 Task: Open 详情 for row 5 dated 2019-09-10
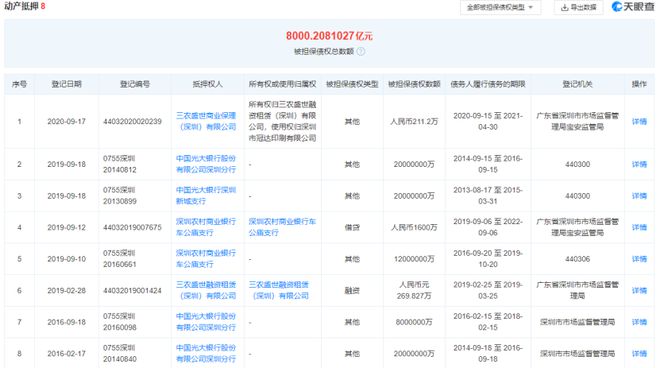click(639, 259)
